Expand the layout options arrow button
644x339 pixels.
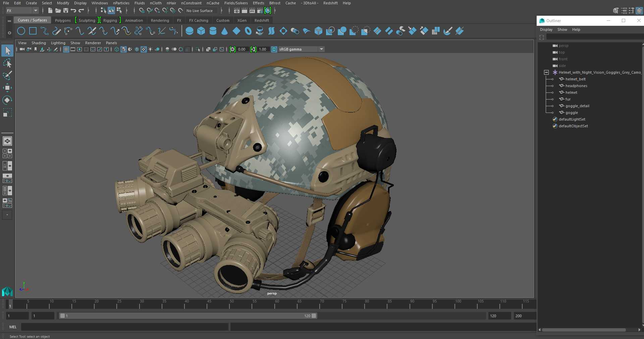point(7,215)
